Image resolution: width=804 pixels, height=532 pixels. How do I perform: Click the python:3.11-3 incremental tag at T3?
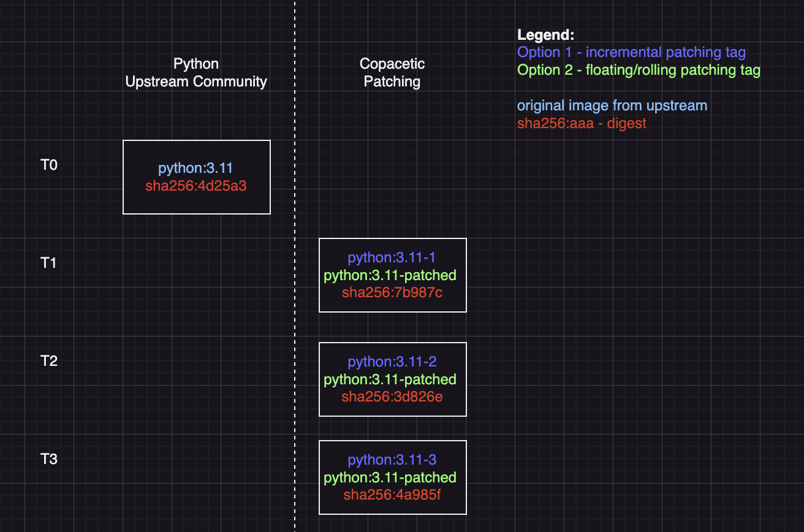pos(392,459)
